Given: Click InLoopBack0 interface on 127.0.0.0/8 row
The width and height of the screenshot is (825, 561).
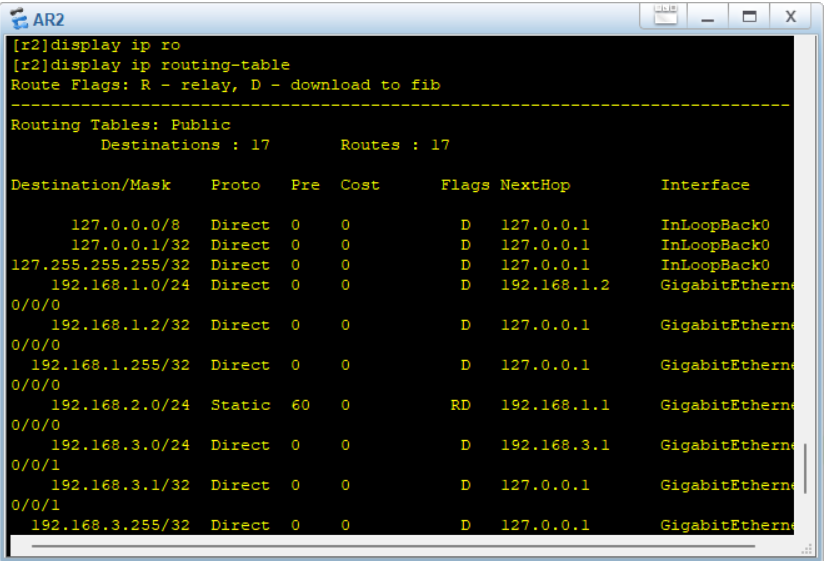Looking at the screenshot, I should coord(715,225).
